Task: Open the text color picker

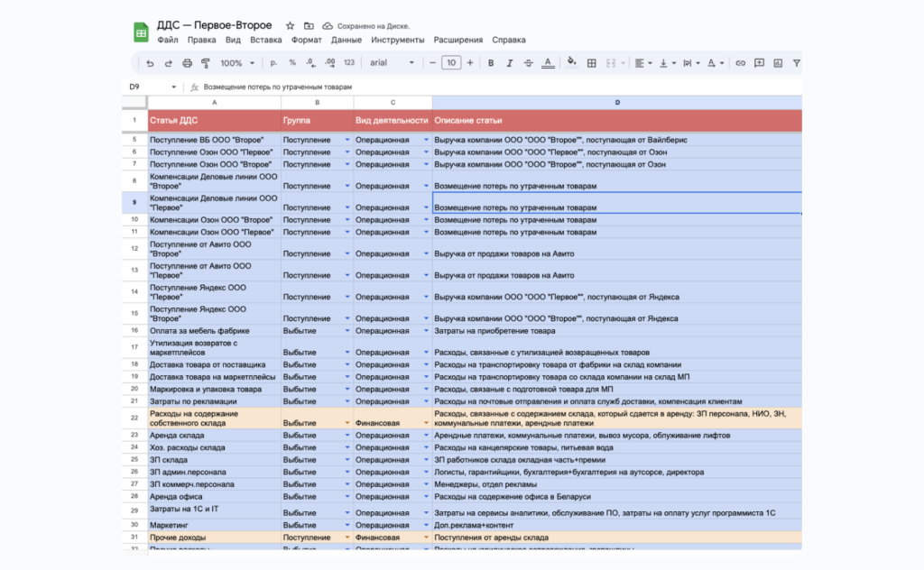Action: click(548, 63)
